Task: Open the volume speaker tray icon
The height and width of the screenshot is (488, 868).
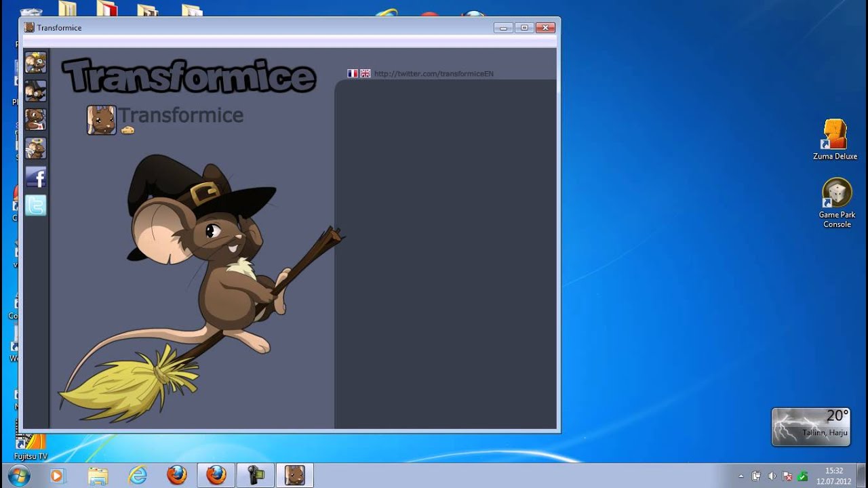Action: point(772,476)
